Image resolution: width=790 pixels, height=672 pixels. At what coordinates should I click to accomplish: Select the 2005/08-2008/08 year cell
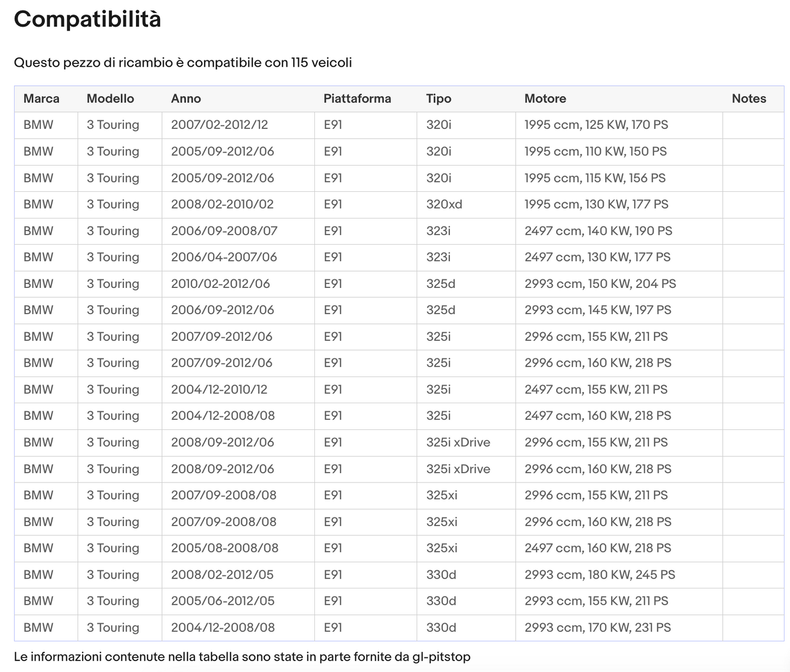coord(238,549)
